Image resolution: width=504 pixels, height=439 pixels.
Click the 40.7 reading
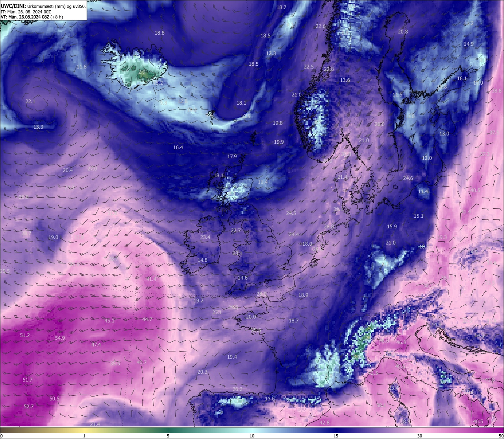[x=141, y=363]
